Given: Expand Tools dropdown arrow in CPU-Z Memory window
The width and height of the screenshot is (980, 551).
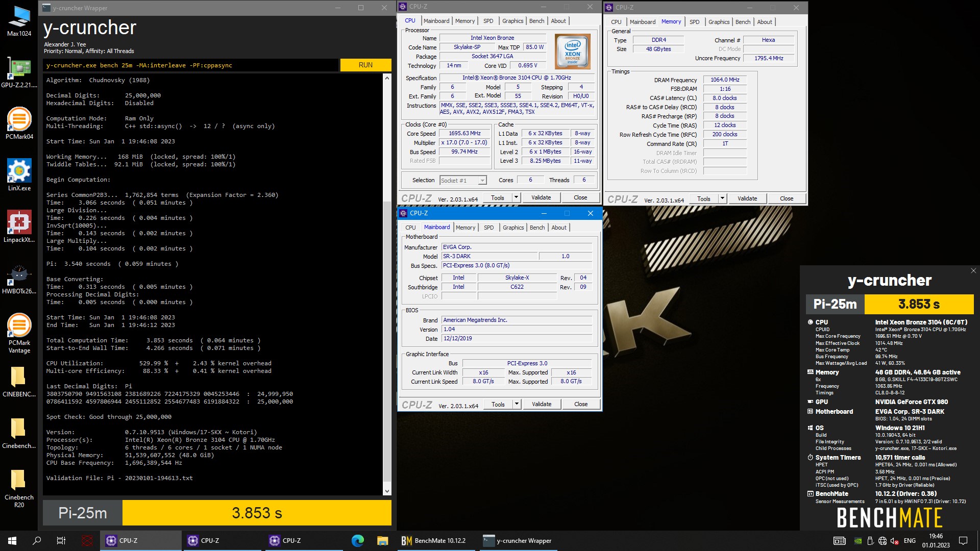Looking at the screenshot, I should (722, 198).
